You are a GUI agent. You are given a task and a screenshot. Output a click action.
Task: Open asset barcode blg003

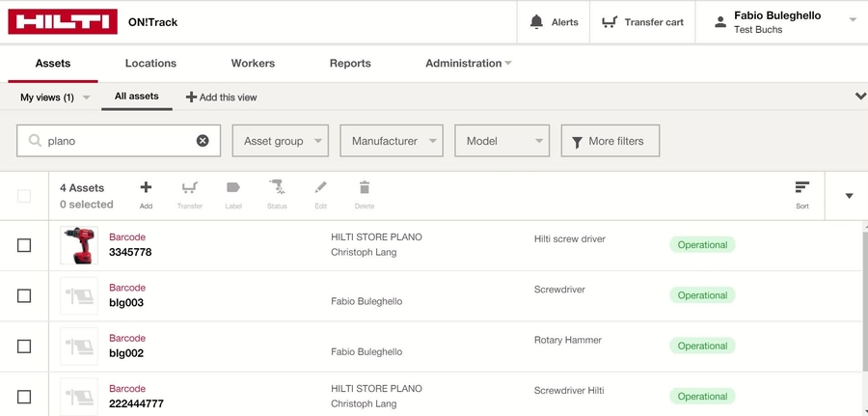tap(126, 302)
